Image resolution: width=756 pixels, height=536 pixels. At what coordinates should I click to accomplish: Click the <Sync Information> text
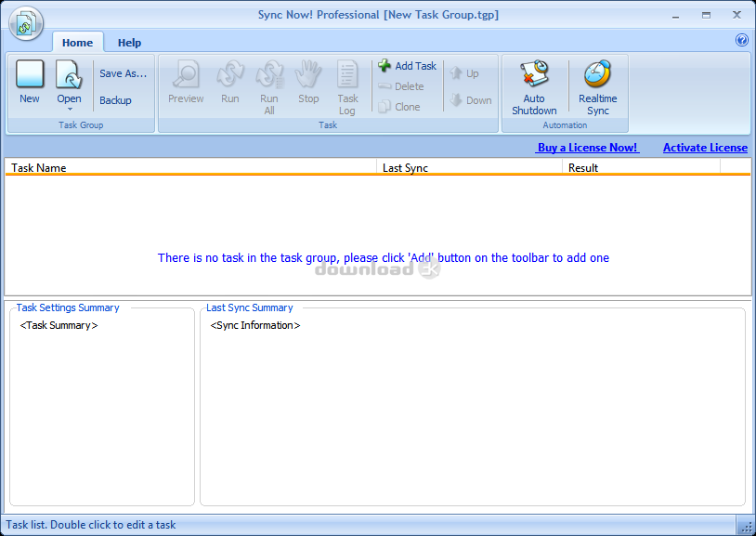point(255,326)
